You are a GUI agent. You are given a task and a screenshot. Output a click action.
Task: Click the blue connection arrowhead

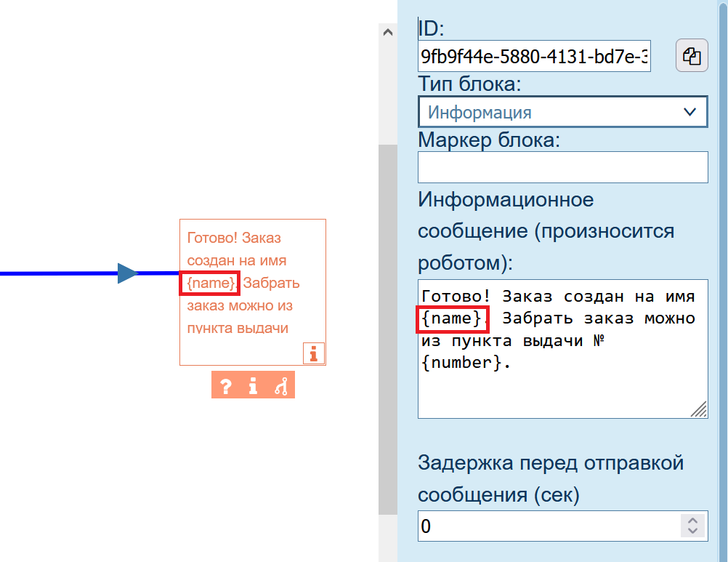click(x=127, y=273)
